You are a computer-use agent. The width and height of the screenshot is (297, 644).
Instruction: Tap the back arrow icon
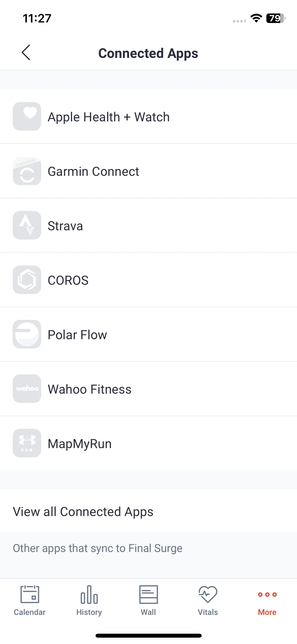(26, 52)
